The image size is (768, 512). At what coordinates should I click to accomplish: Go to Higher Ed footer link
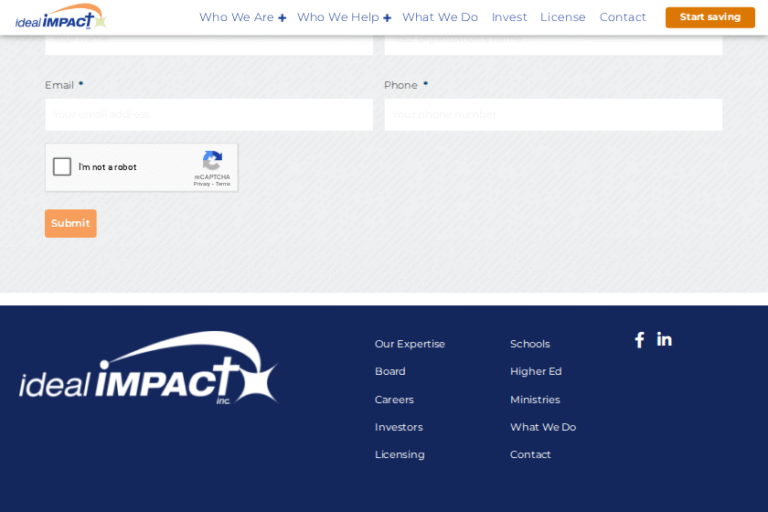tap(536, 372)
